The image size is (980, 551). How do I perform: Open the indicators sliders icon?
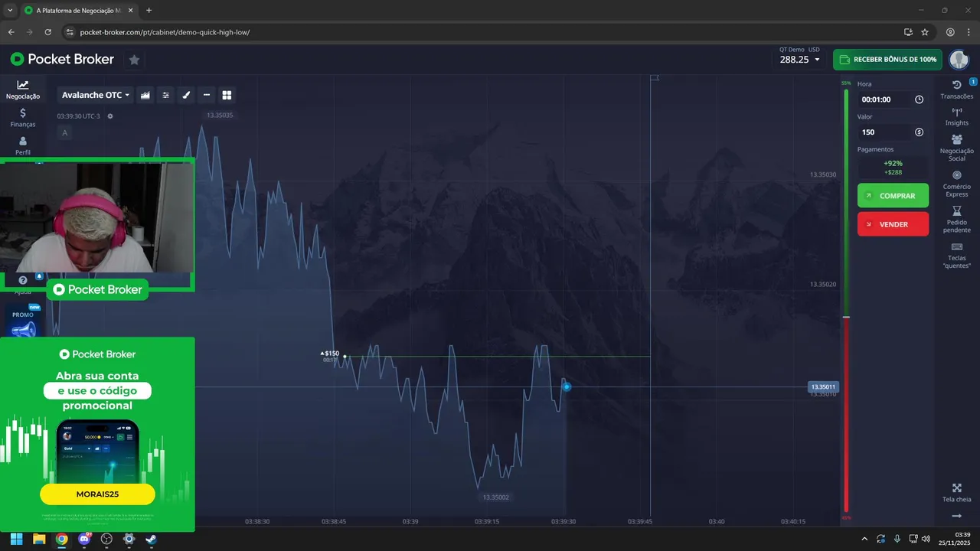[165, 95]
